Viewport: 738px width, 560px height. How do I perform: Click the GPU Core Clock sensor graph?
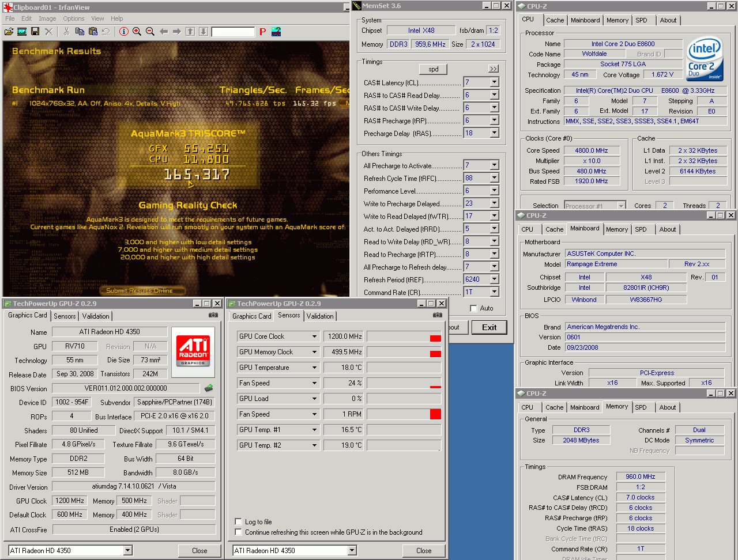(404, 336)
